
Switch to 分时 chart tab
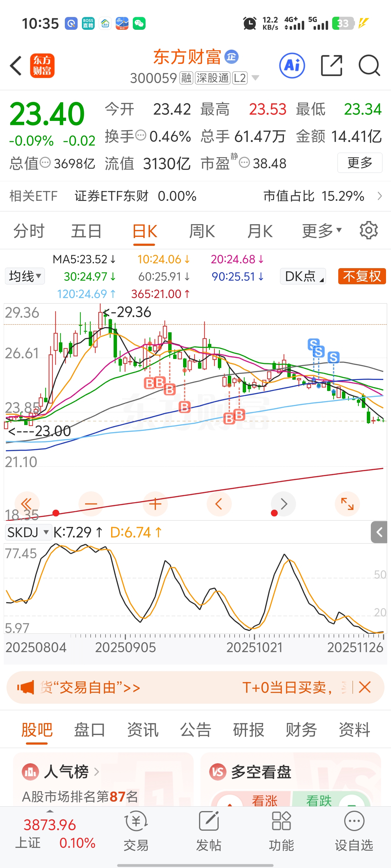point(29,231)
